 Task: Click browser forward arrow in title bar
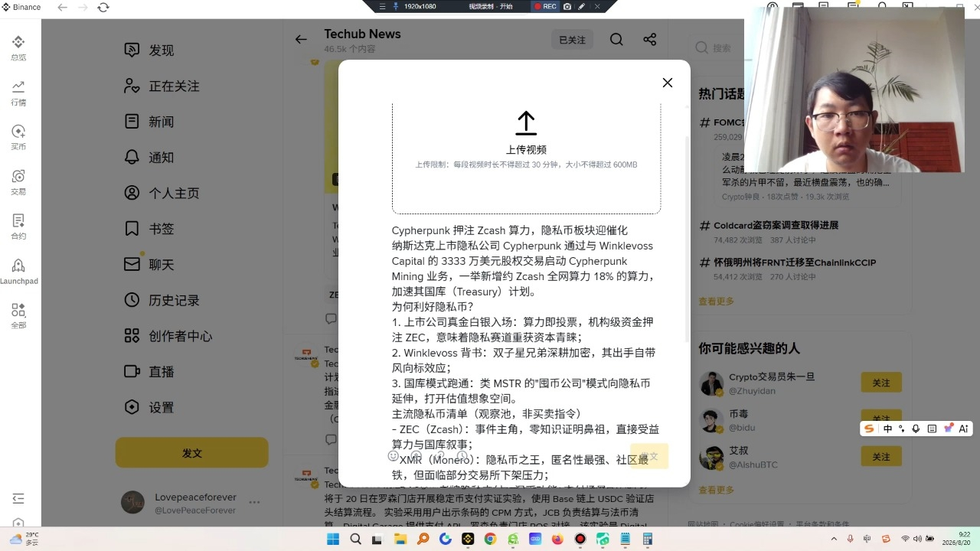pyautogui.click(x=83, y=7)
